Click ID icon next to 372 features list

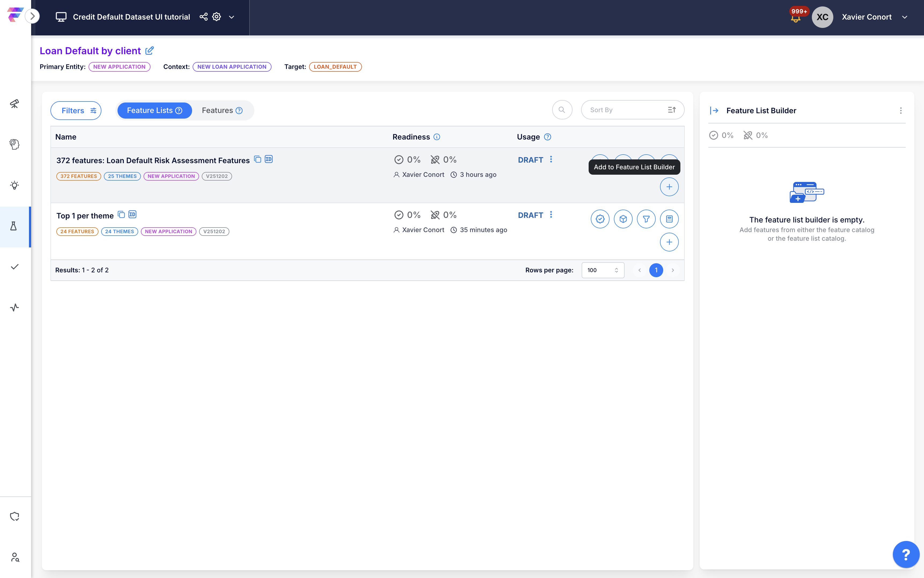pos(269,159)
